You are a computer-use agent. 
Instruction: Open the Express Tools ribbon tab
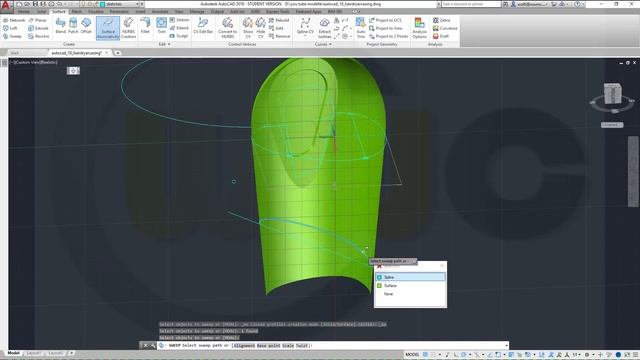(278, 12)
